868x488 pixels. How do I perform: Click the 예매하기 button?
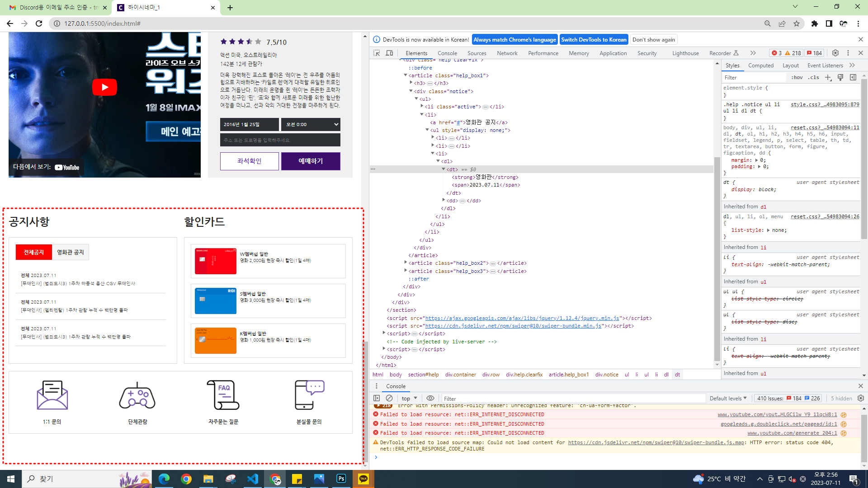tap(311, 161)
